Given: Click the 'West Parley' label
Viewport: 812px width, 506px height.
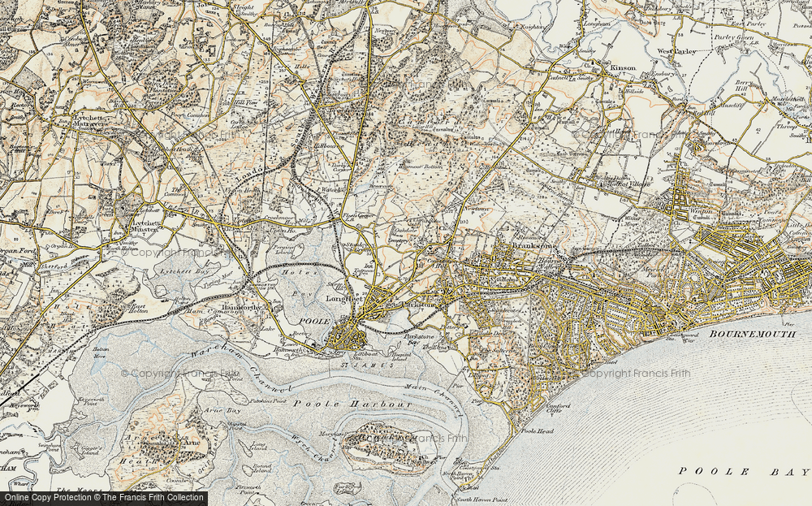Looking at the screenshot, I should coord(677,51).
